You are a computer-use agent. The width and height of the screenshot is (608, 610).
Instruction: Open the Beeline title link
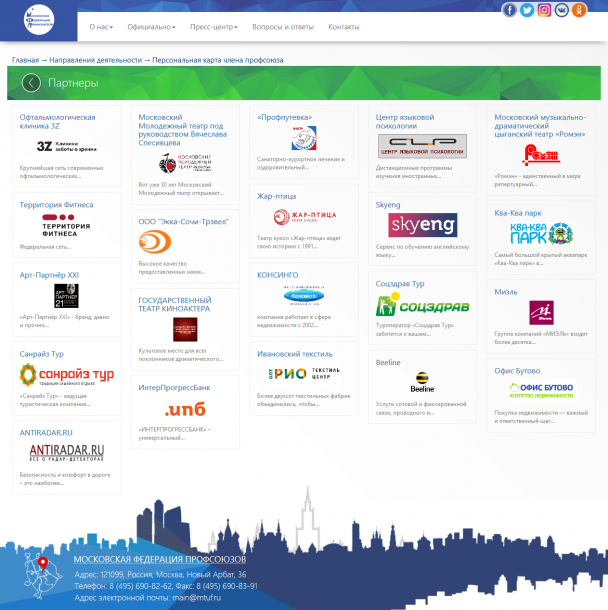click(x=388, y=362)
